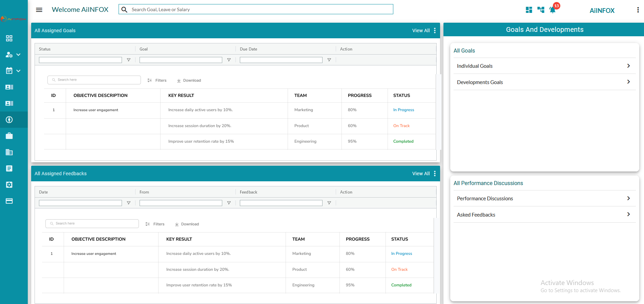Click Search here field in feedbacks table

92,224
